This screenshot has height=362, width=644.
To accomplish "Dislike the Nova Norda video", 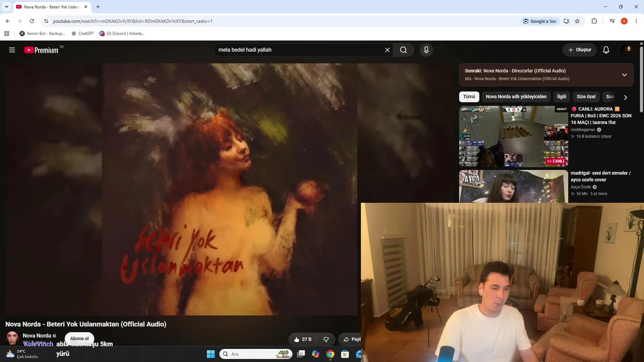I will click(326, 339).
